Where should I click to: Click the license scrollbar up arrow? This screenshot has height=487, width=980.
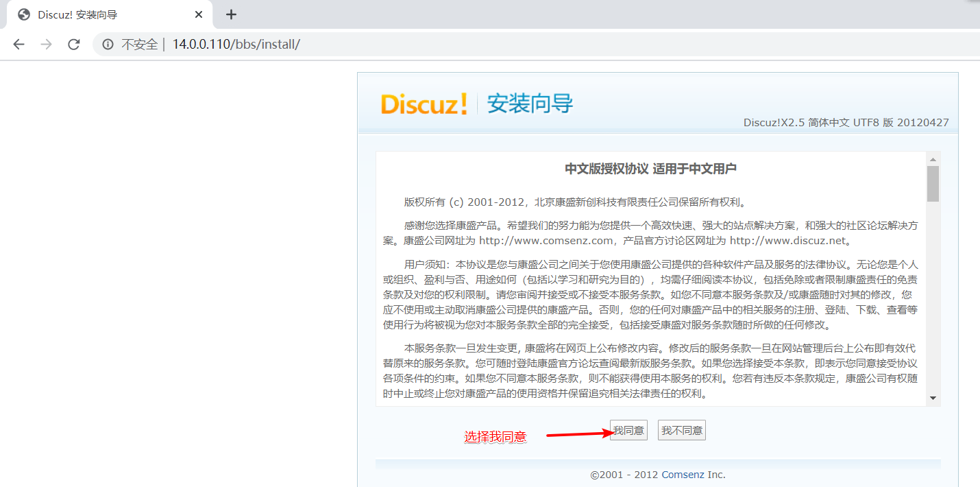click(933, 159)
